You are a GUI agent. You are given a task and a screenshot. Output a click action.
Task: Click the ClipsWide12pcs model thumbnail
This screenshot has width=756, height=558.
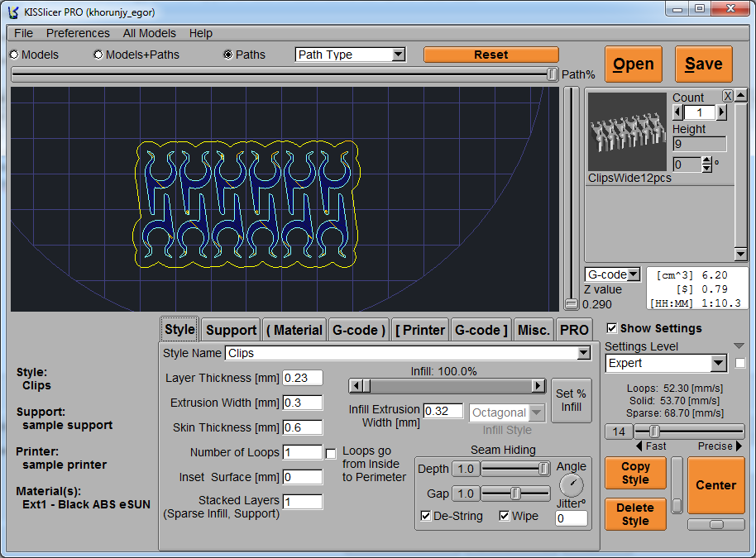tap(627, 132)
